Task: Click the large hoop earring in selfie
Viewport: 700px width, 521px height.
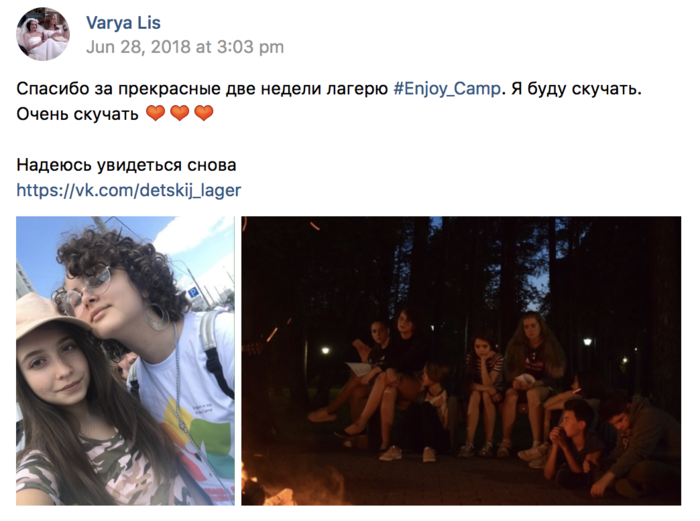Action: coord(156,317)
